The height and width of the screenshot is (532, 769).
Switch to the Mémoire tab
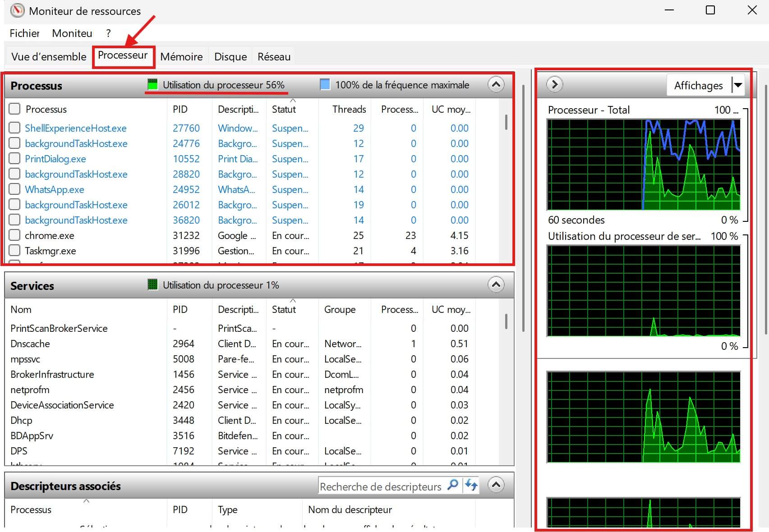[x=181, y=57]
